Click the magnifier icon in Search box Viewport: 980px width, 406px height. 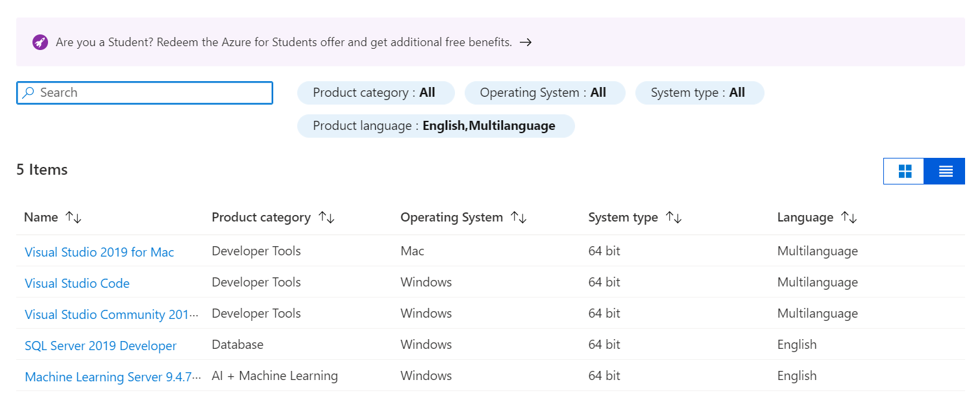28,93
